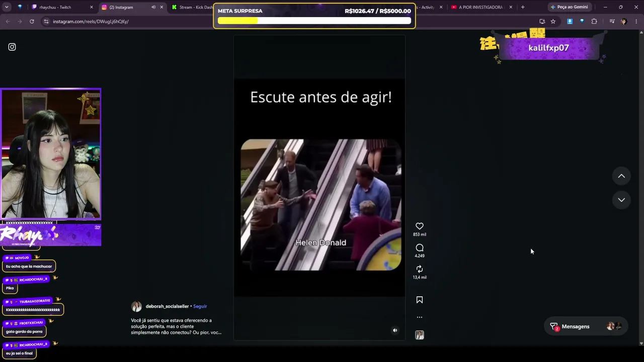
Task: Open the tab search dropdown arrow
Action: click(x=8, y=7)
